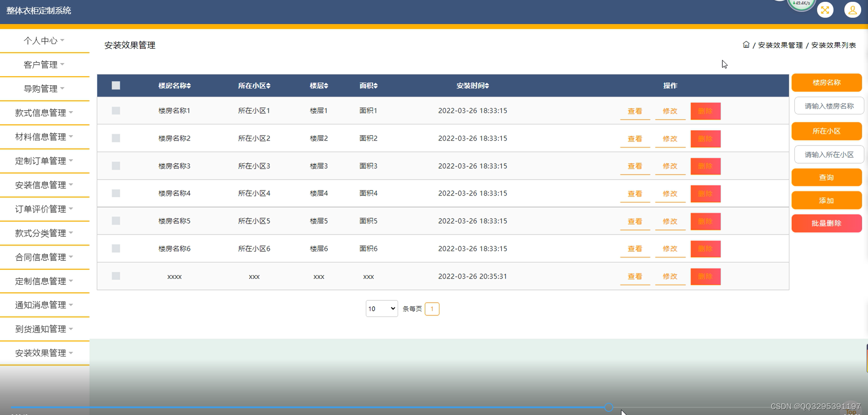Sort by 所在小区 column arrows
The width and height of the screenshot is (868, 415).
click(268, 86)
